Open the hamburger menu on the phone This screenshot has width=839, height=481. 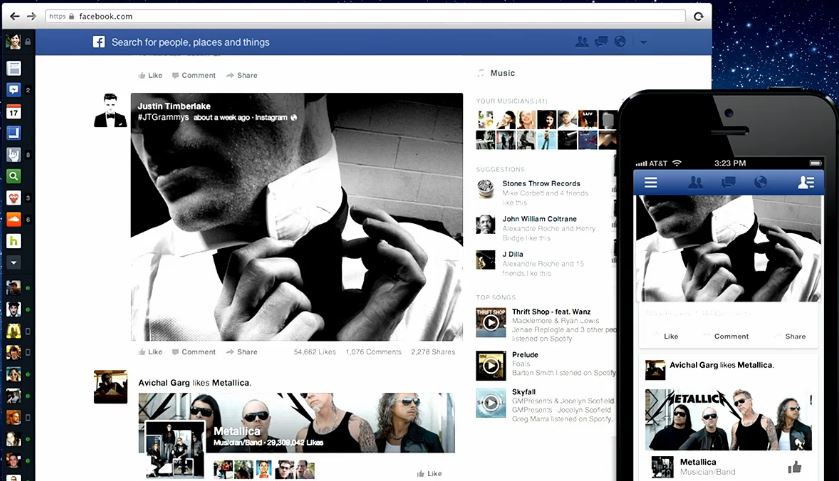tap(651, 182)
